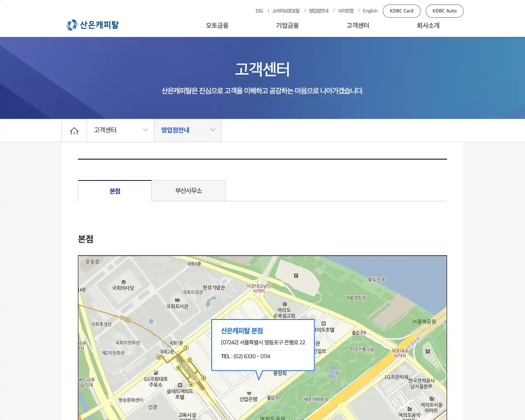Switch the site to English
525x420 pixels.
coord(370,11)
